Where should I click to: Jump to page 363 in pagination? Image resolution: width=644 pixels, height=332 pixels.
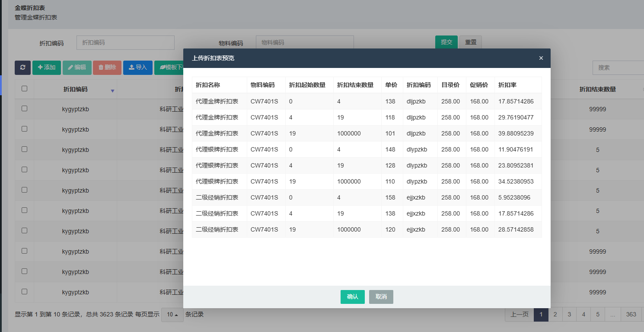tap(631, 314)
